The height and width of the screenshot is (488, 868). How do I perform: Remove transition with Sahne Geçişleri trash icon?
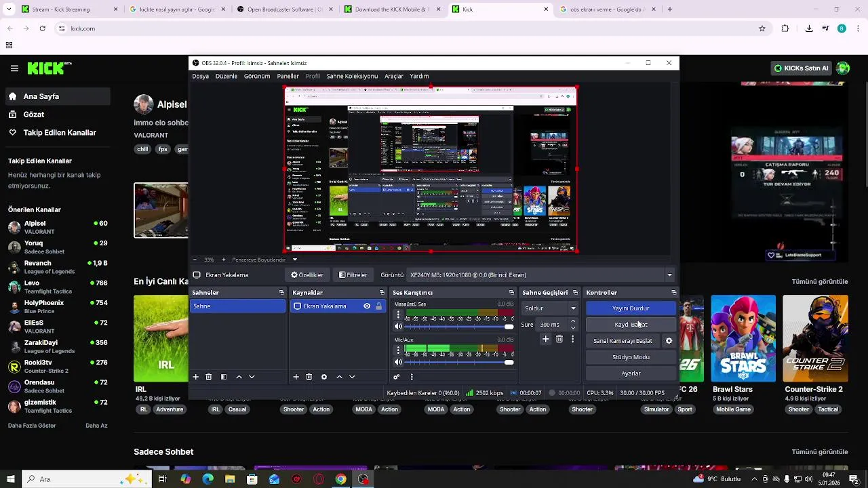[559, 339]
